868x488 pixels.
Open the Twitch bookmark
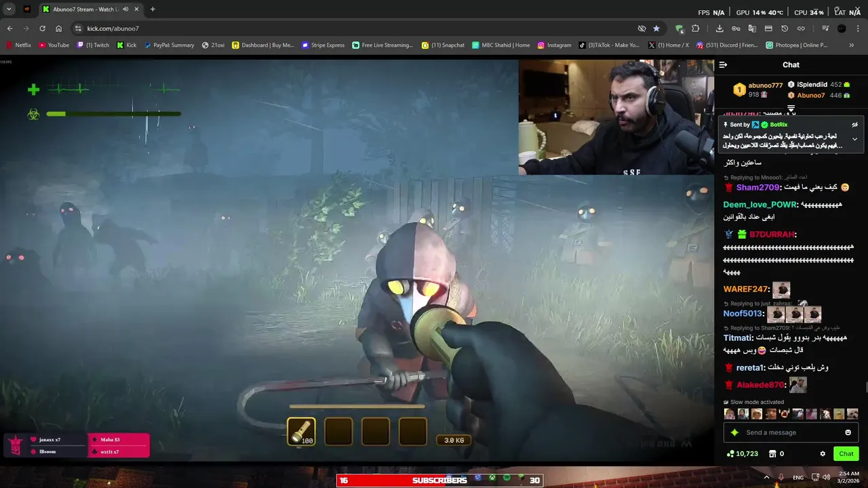click(93, 45)
